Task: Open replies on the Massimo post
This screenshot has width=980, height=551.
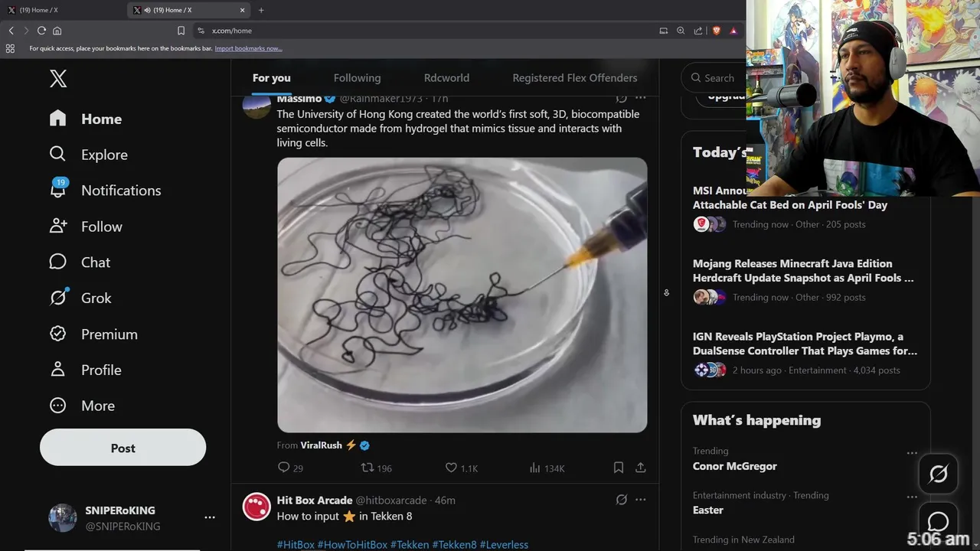Action: 284,468
